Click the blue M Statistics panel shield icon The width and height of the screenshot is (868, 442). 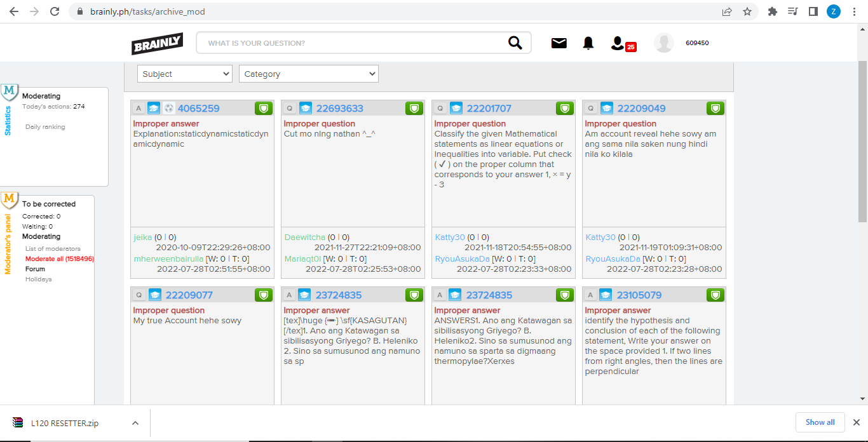click(x=10, y=93)
